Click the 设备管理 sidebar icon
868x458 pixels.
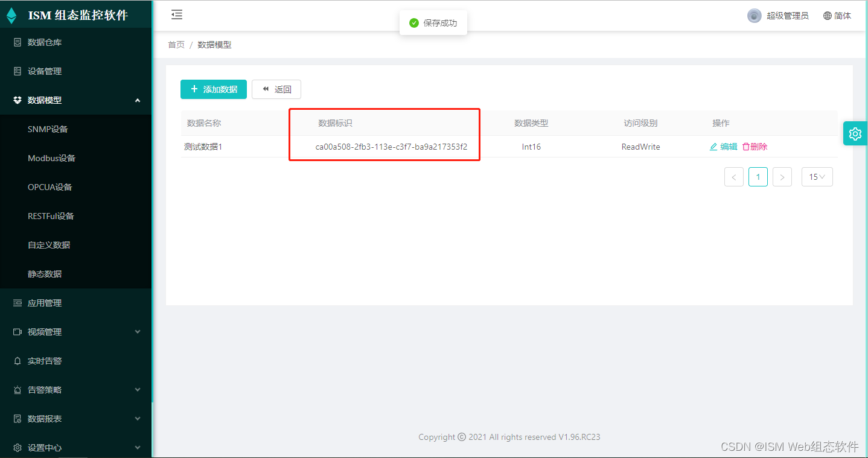pos(18,71)
